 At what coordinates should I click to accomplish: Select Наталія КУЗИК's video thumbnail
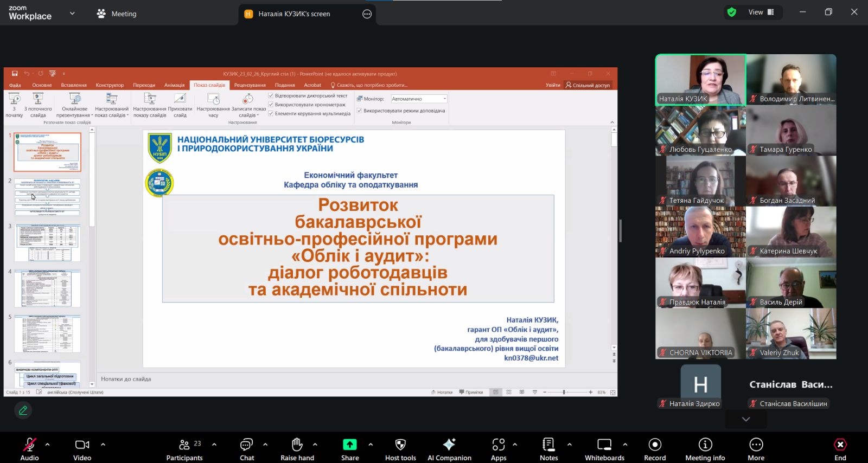tap(700, 79)
